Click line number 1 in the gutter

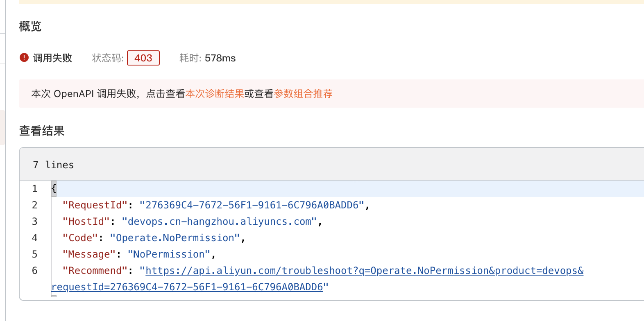point(35,189)
